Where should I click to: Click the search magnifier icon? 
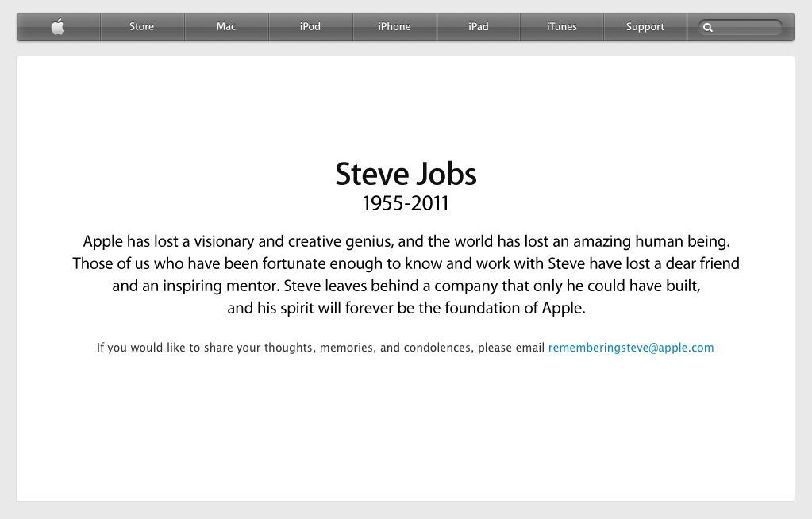(708, 28)
